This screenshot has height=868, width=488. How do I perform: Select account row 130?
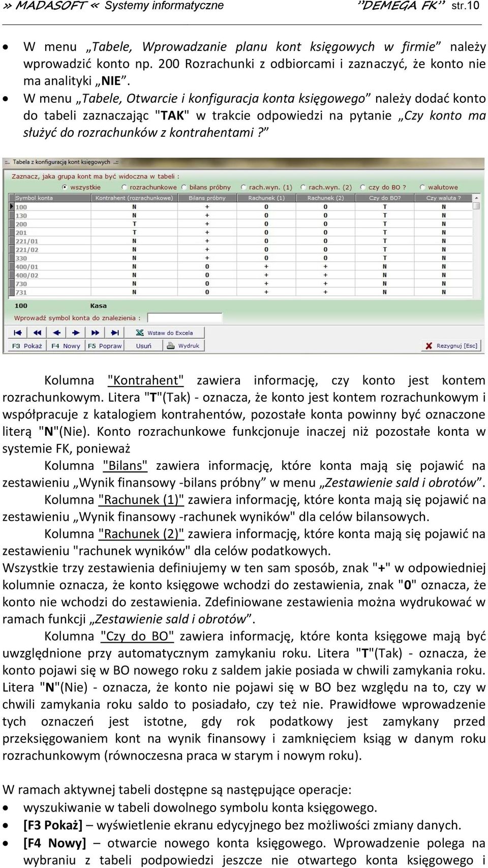pos(241,216)
